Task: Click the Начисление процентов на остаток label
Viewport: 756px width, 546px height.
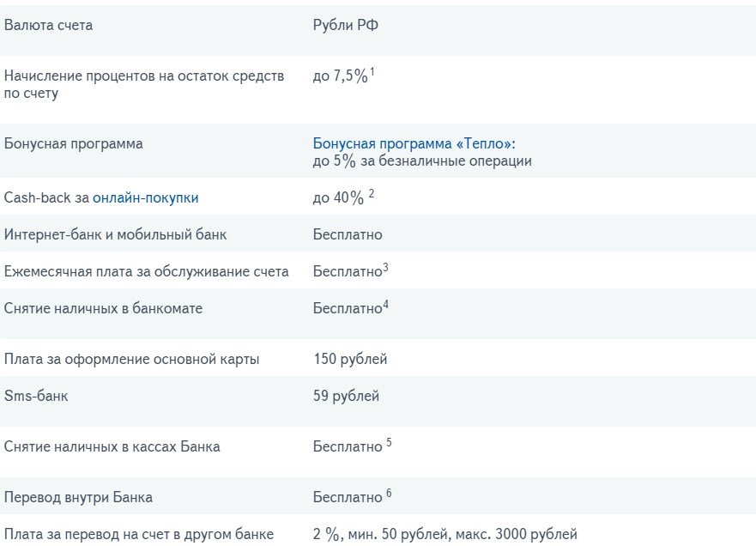Action: (143, 84)
